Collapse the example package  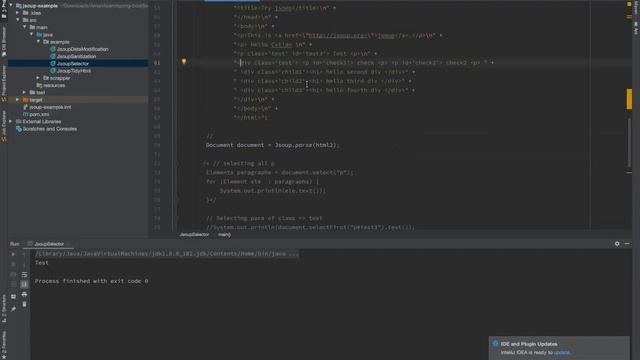point(38,42)
